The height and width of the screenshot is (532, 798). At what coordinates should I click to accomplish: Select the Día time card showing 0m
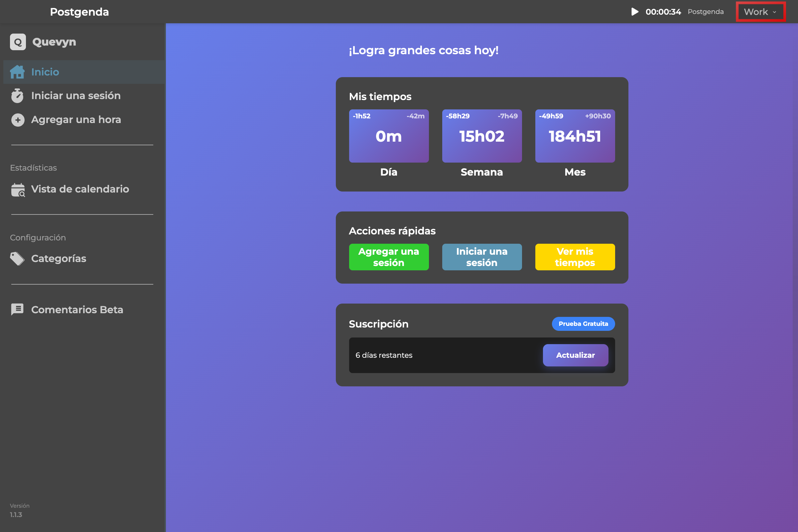pos(389,136)
